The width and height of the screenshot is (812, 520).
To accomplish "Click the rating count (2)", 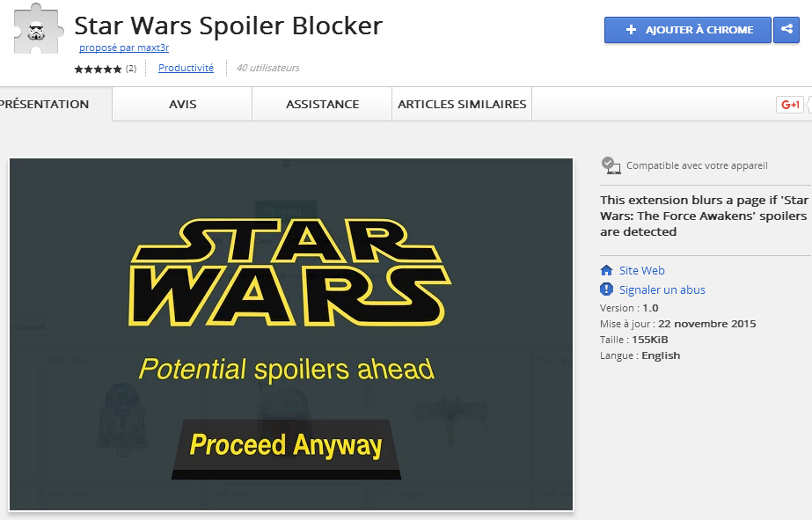I will click(131, 69).
